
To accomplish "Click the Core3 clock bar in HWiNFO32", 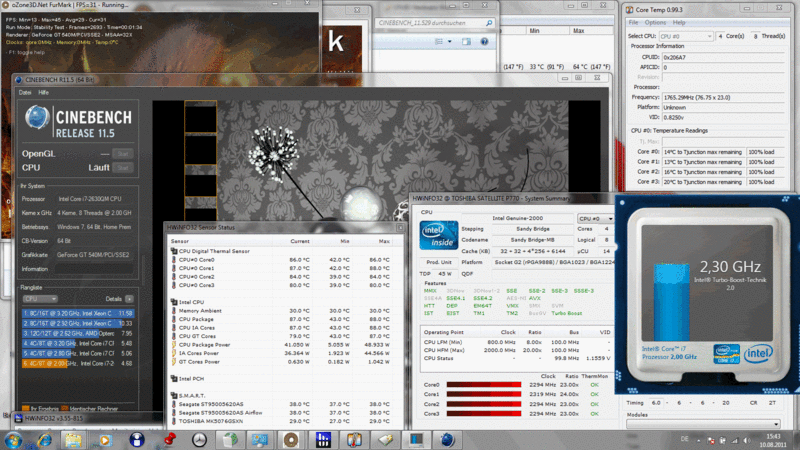I will [484, 414].
